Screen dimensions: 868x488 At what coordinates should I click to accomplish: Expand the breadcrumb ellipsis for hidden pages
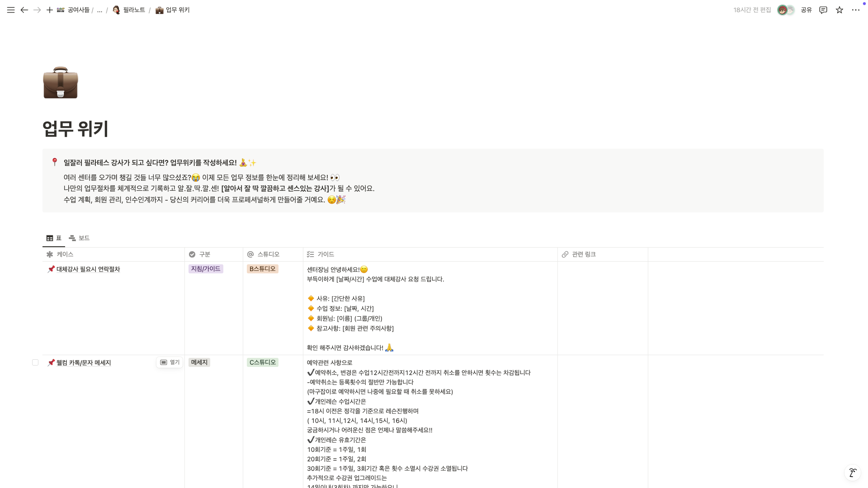tap(99, 10)
